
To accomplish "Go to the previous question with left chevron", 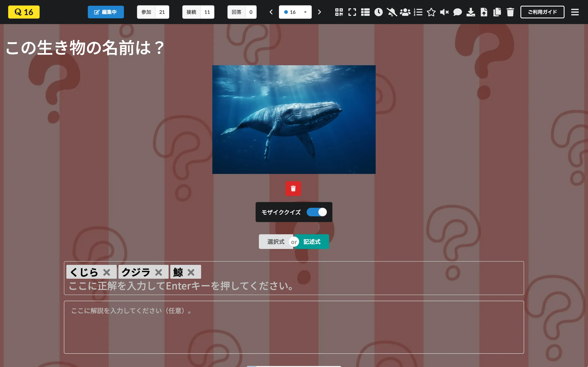I will (x=271, y=12).
